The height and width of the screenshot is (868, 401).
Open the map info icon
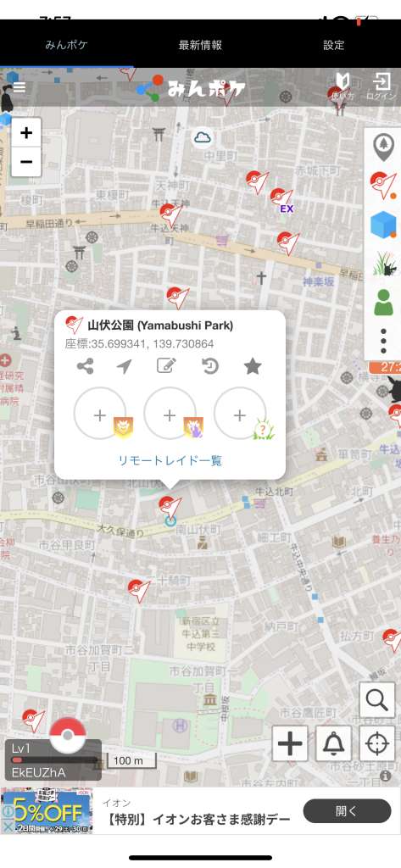coord(386,776)
